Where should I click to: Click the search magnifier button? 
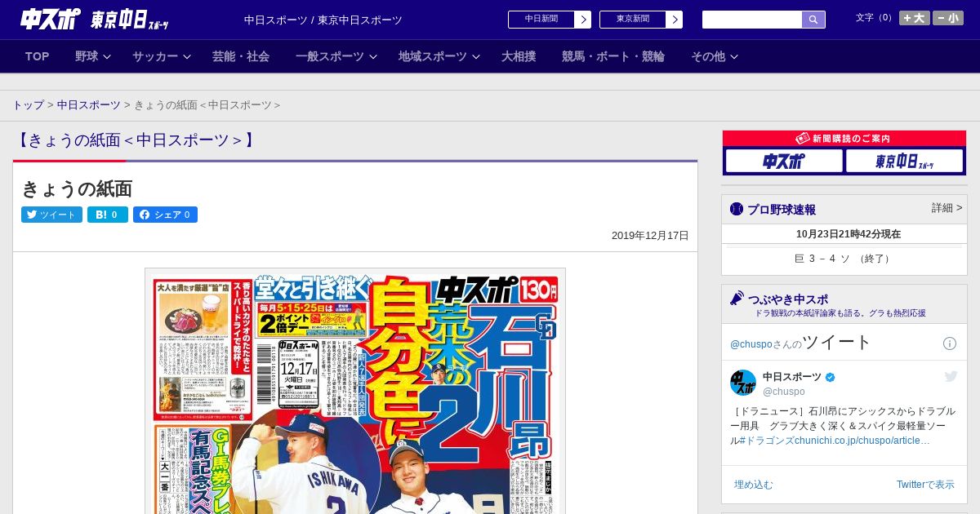(813, 20)
